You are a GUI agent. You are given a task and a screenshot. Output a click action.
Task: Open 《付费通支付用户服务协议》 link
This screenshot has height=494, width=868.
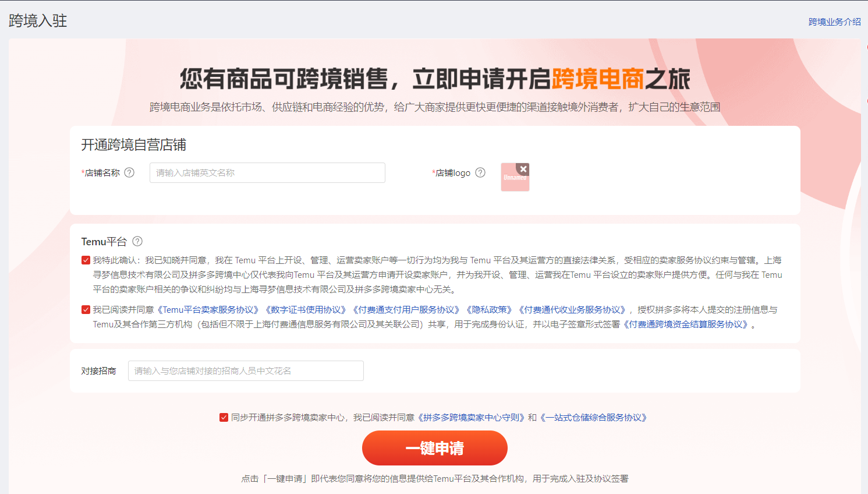click(x=406, y=310)
